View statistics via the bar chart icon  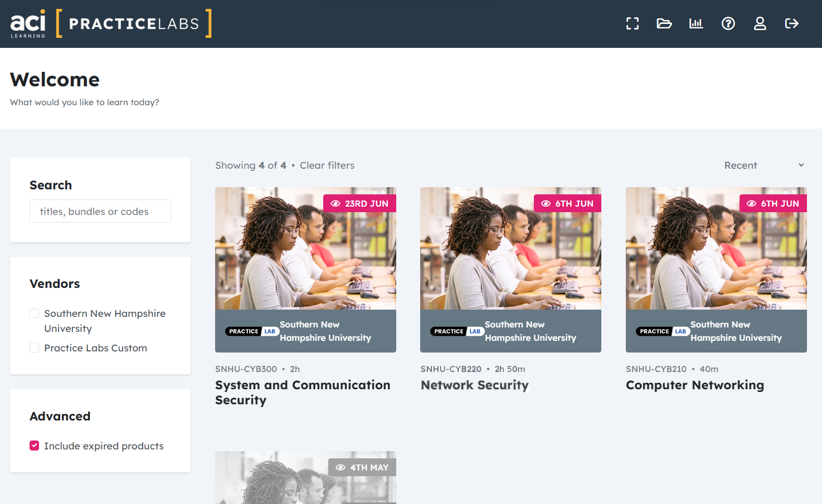[x=696, y=23]
